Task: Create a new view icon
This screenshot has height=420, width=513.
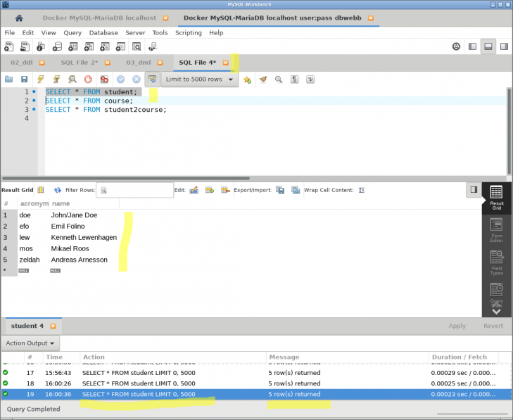Action: 89,46
